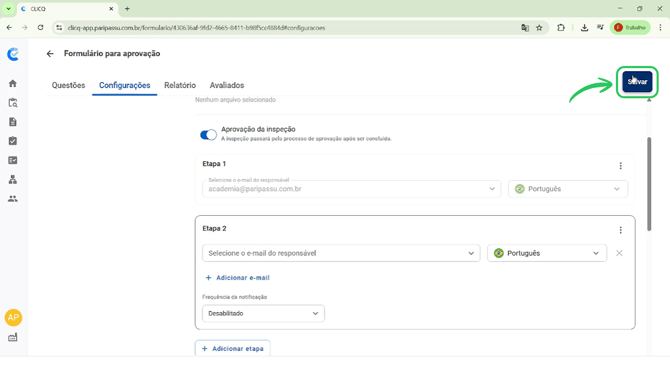Open the checklist panel icon in sidebar
This screenshot has height=376, width=670.
pos(13,160)
